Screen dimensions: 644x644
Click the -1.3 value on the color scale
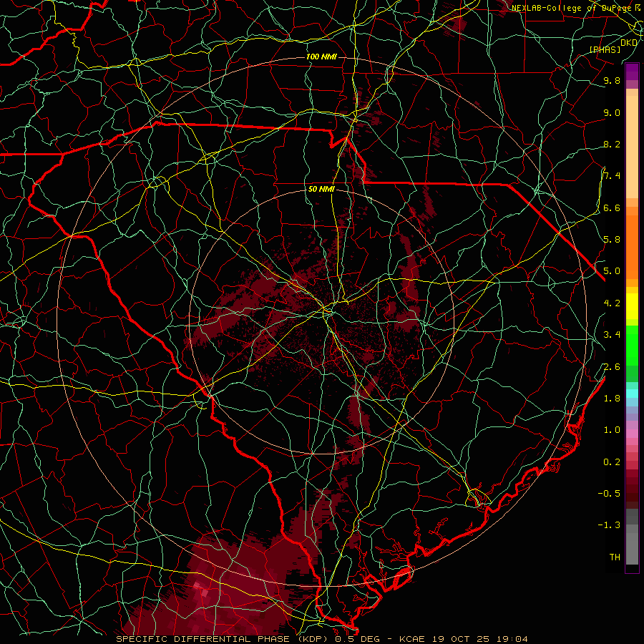[609, 525]
